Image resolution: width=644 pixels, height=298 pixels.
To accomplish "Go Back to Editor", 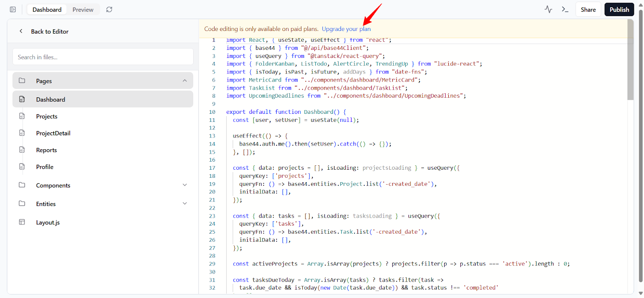I will pos(50,31).
